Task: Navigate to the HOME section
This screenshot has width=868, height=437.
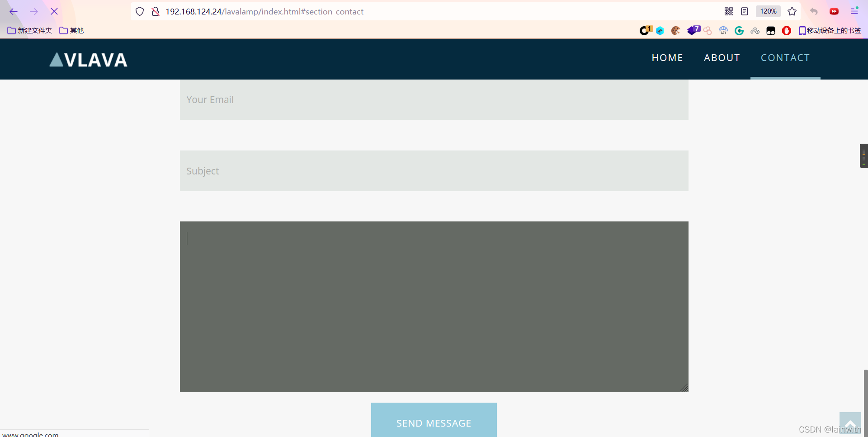Action: click(x=667, y=58)
